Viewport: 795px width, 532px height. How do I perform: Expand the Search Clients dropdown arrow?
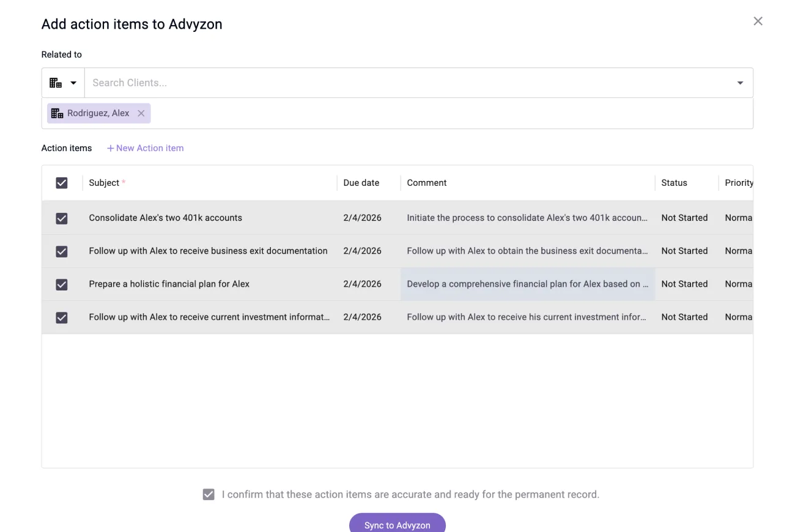740,83
